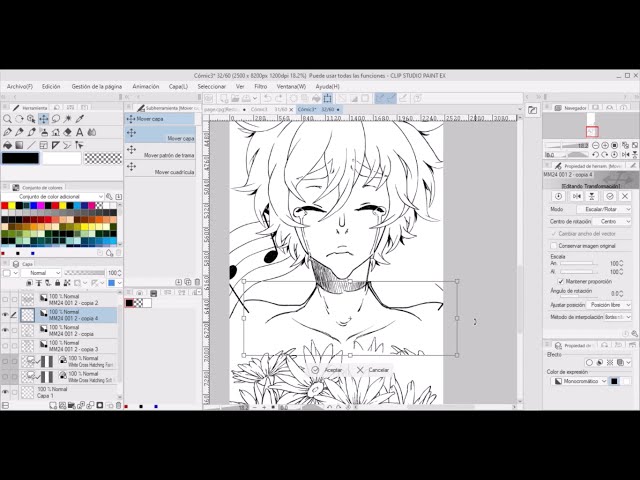Click the lock layer icon
Screen dimensions: 640x480
(58, 282)
